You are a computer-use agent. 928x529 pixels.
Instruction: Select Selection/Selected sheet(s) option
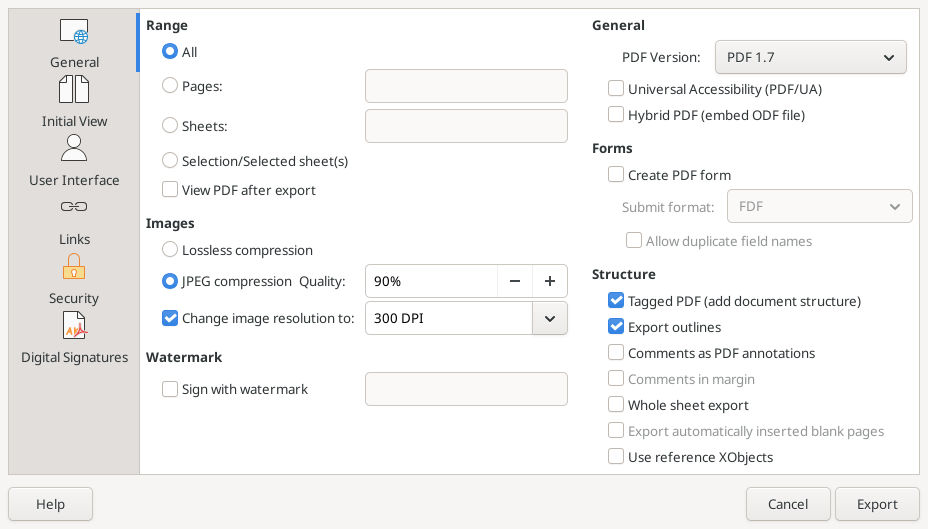point(170,160)
